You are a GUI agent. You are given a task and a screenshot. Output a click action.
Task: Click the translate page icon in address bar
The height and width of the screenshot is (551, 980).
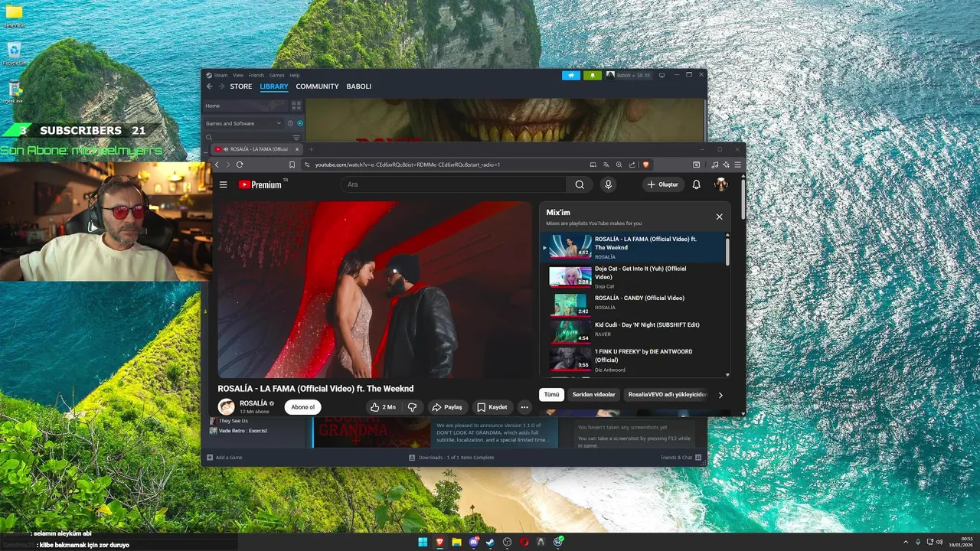[606, 165]
